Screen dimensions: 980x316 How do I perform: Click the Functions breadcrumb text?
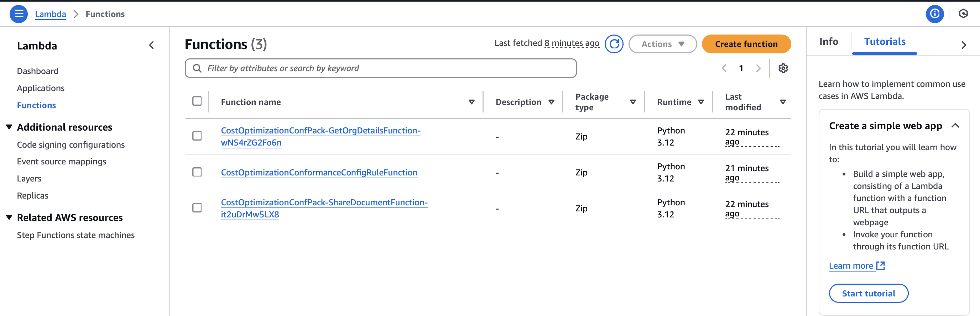105,14
